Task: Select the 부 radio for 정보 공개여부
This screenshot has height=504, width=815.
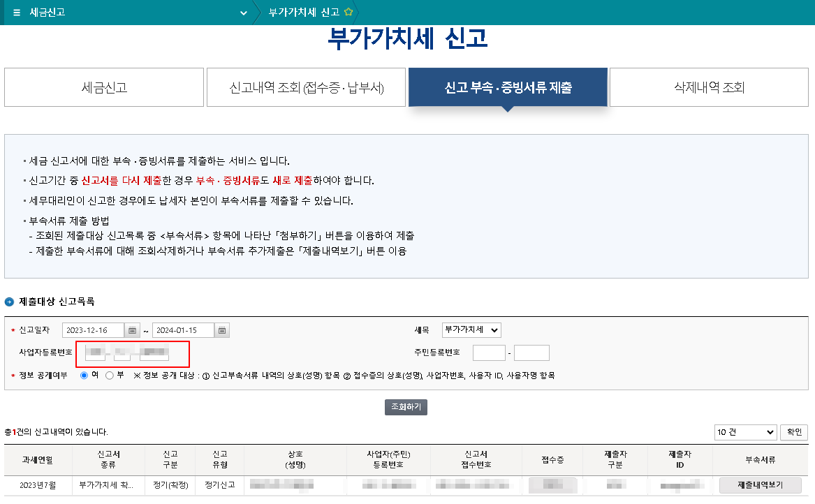Action: coord(109,375)
